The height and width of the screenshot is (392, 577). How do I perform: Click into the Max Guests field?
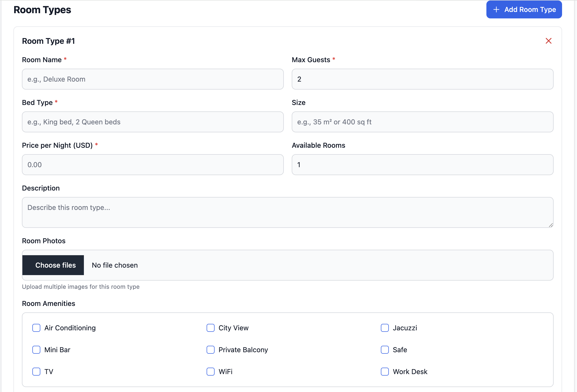422,79
